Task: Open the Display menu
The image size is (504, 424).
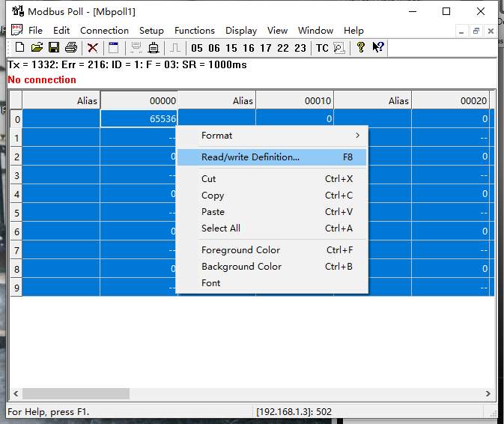Action: (241, 30)
